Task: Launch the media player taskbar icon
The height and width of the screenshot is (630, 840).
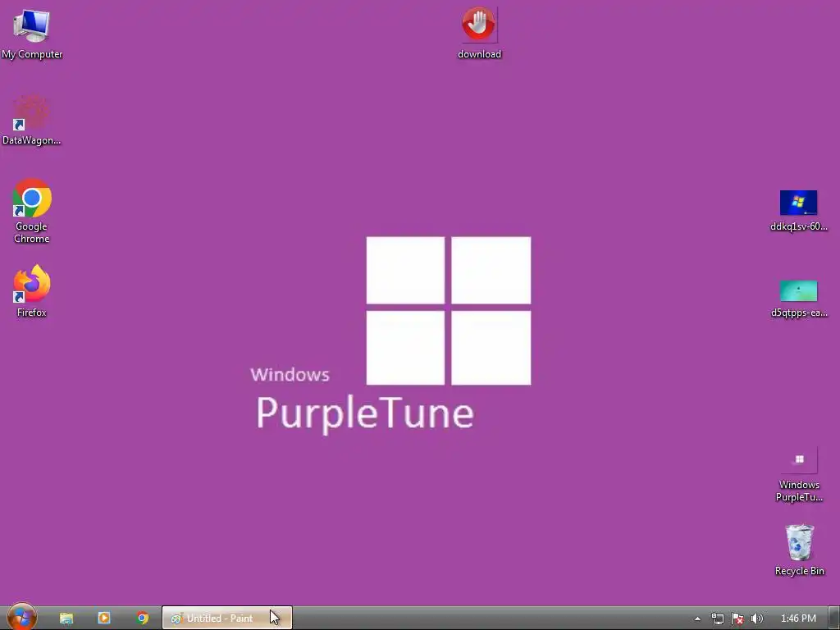Action: tap(104, 619)
